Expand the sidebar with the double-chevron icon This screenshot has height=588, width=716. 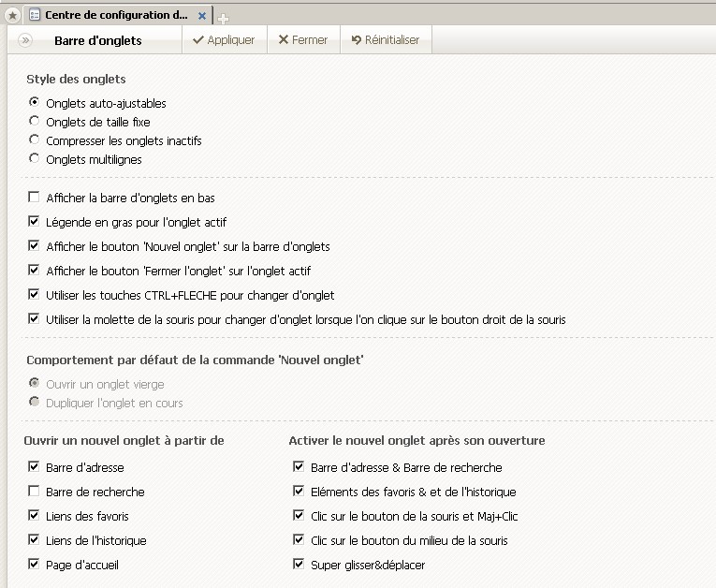[25, 40]
